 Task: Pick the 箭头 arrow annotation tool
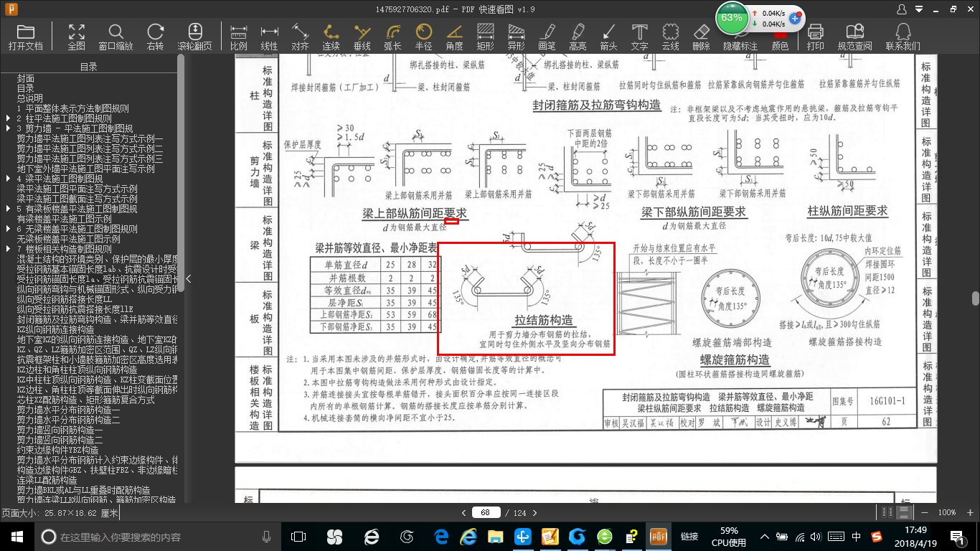coord(608,37)
